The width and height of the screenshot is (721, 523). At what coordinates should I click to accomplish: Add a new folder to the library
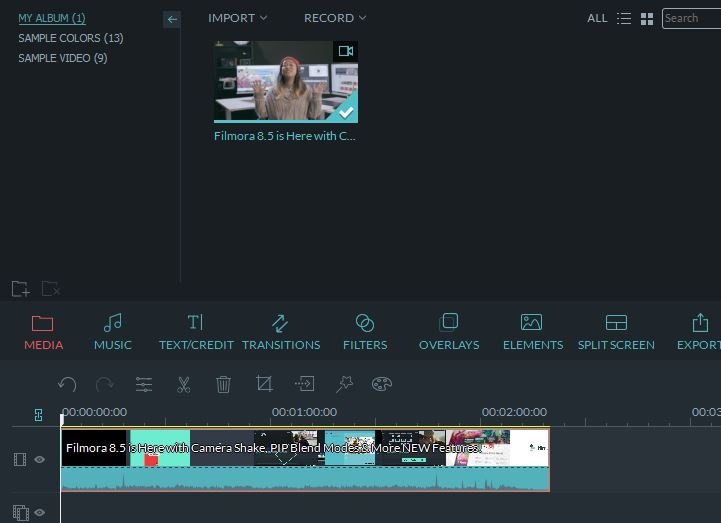point(20,289)
